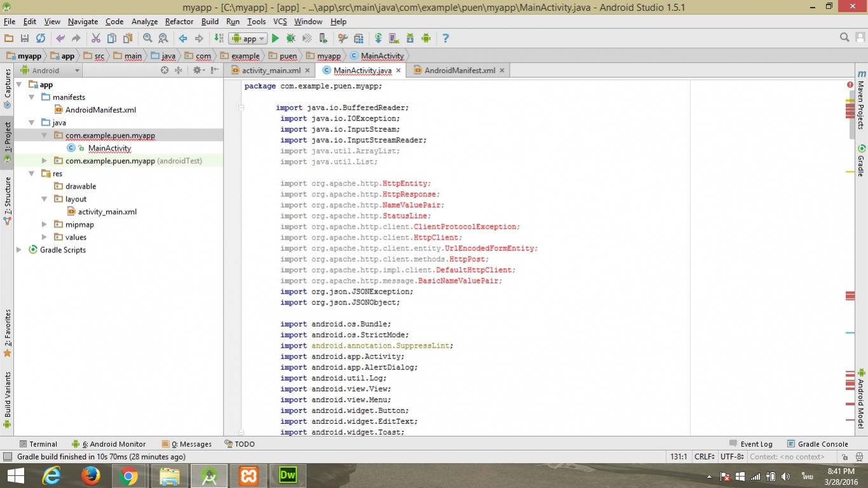
Task: Click the Search Everywhere magnifier icon
Action: click(844, 37)
